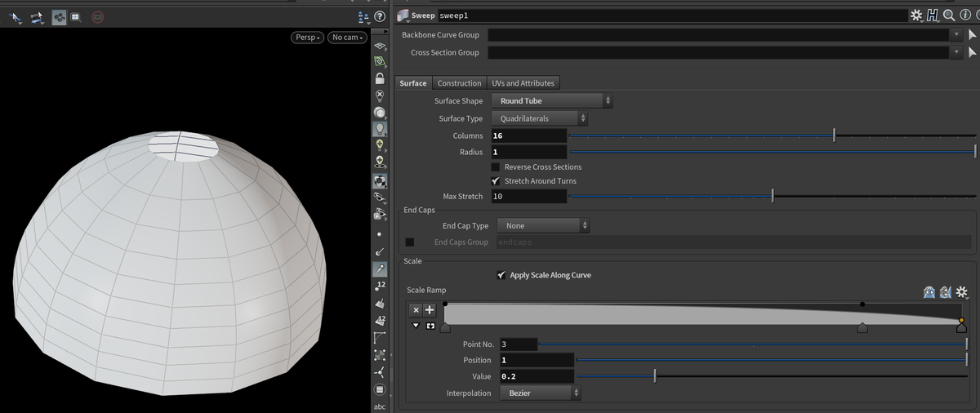Open the No cam camera menu

[x=347, y=38]
